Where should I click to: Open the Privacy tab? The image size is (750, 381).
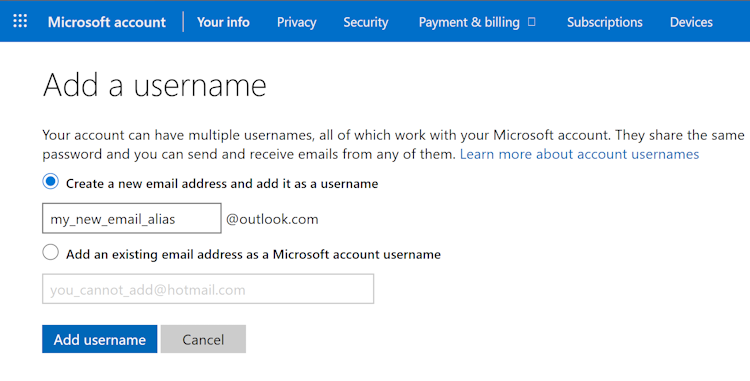point(297,22)
